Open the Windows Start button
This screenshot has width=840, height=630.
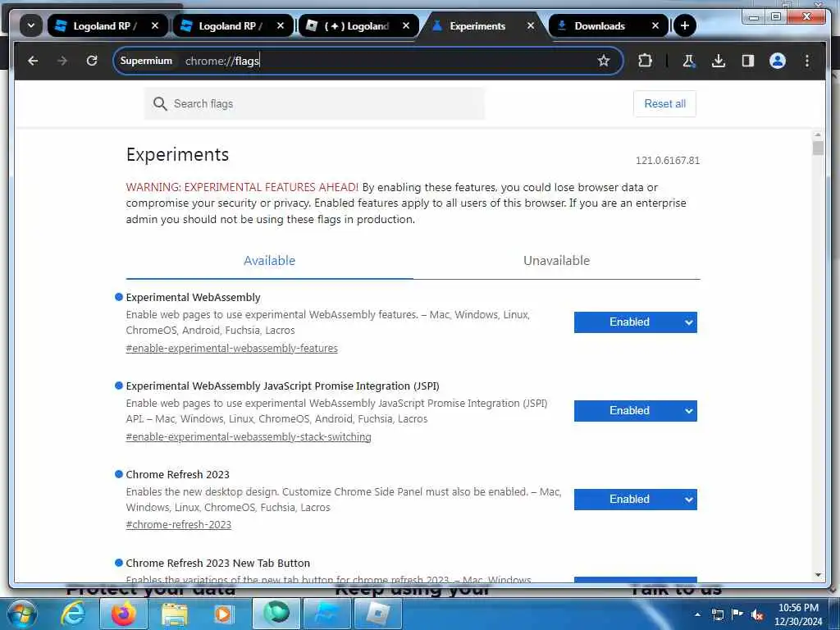coord(21,613)
